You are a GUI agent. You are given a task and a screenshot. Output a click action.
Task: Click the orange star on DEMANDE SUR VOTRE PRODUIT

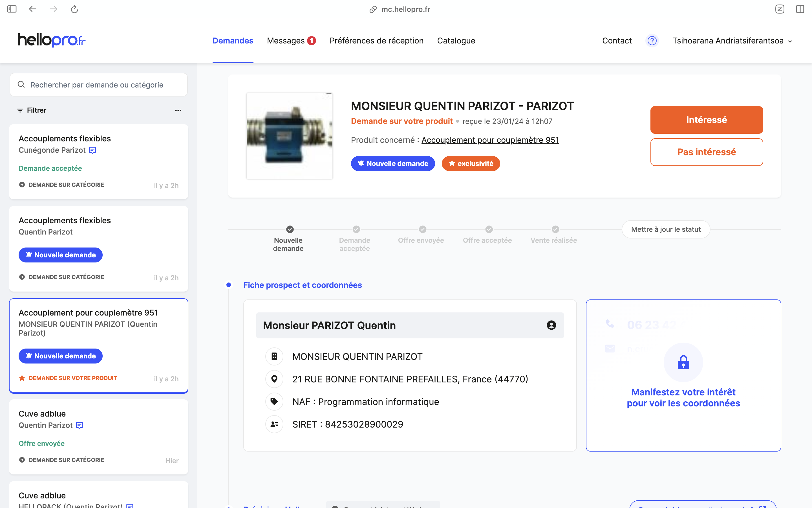22,378
